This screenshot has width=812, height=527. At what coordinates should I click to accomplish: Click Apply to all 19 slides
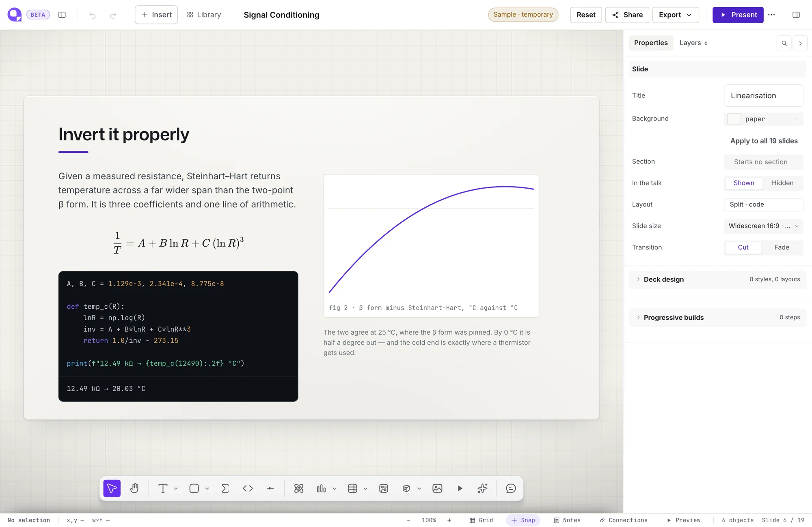[x=764, y=141]
